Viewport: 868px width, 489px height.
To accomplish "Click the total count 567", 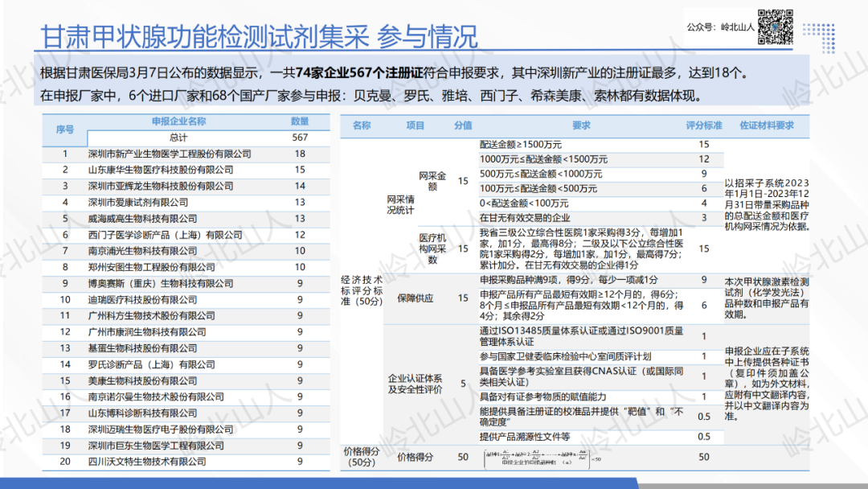I will pos(300,138).
